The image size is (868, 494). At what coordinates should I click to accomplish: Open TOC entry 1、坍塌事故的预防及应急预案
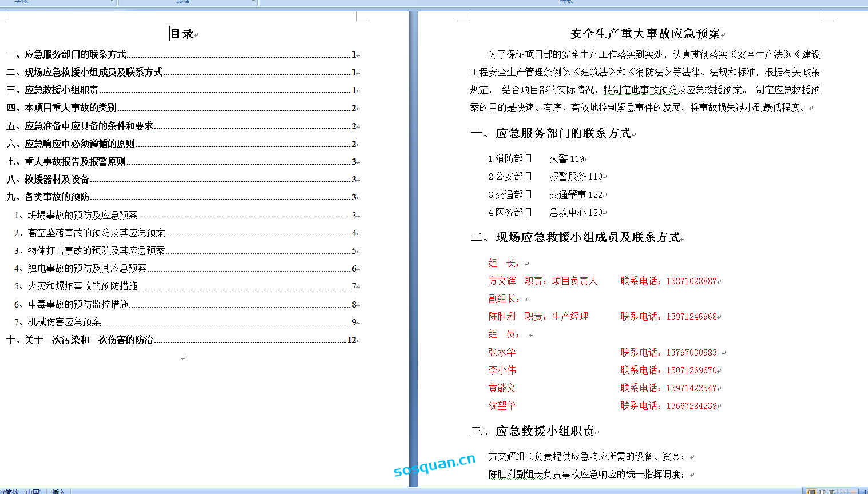[x=82, y=216]
